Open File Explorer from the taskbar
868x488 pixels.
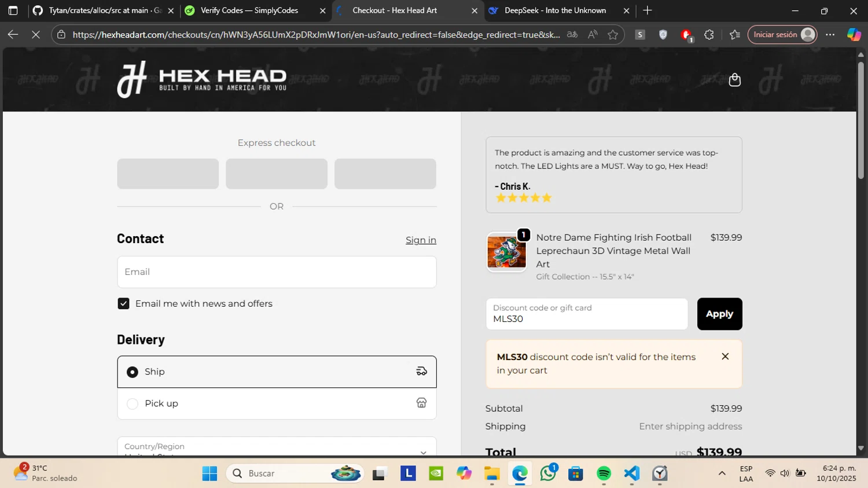click(x=492, y=474)
